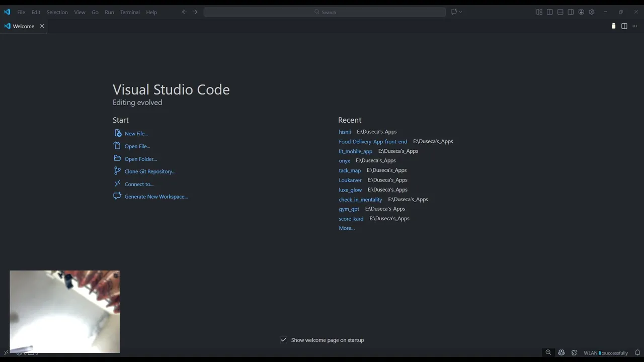Open the Manage gear icon
The height and width of the screenshot is (362, 644).
click(592, 12)
